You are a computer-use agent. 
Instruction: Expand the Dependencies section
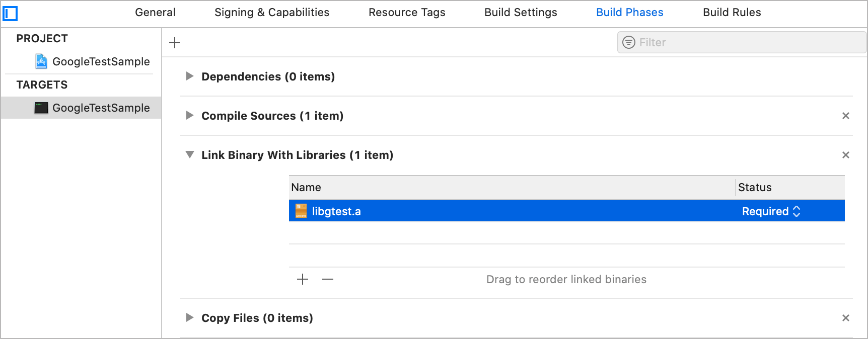[190, 76]
